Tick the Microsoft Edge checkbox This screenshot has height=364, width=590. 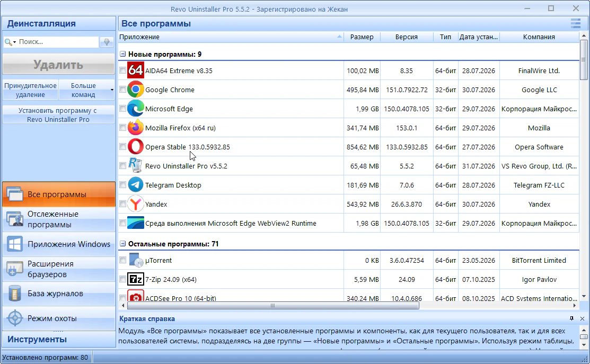pyautogui.click(x=122, y=108)
